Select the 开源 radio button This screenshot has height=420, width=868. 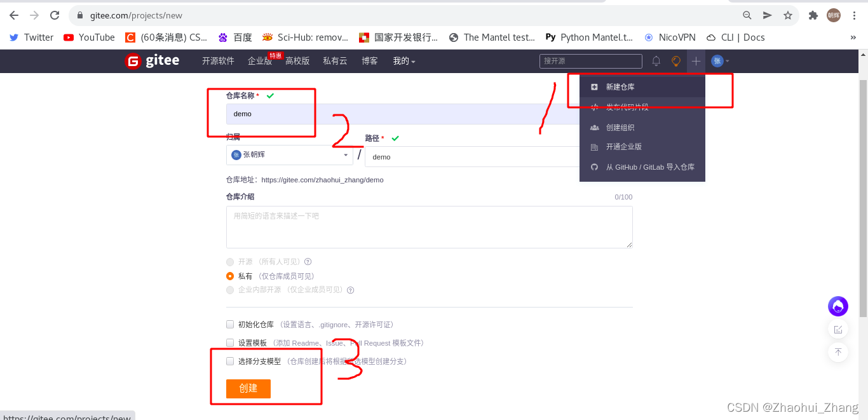pos(230,262)
